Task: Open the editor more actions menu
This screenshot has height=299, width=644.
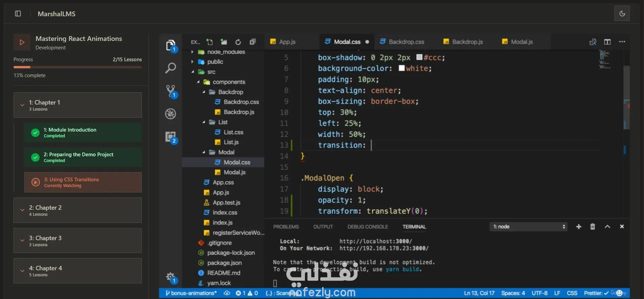Action: (622, 42)
